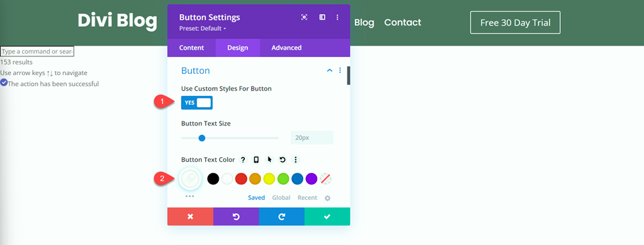644x245 pixels.
Task: Select the transparent no-color swatch
Action: pos(326,179)
